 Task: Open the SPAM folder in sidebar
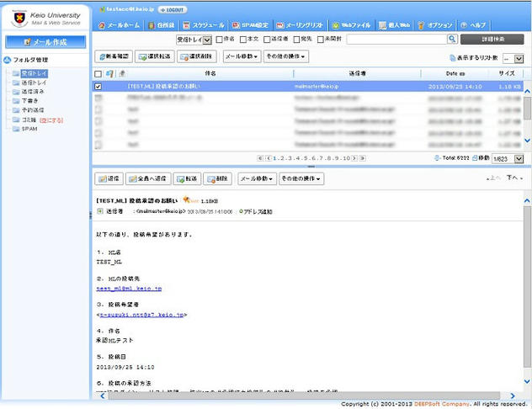pyautogui.click(x=29, y=129)
